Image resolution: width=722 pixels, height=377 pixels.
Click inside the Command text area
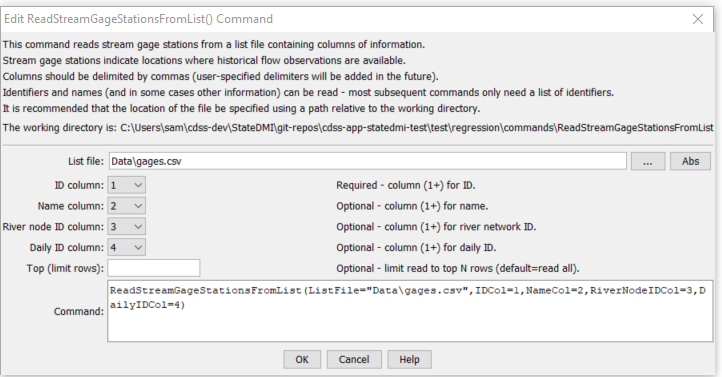(x=410, y=311)
